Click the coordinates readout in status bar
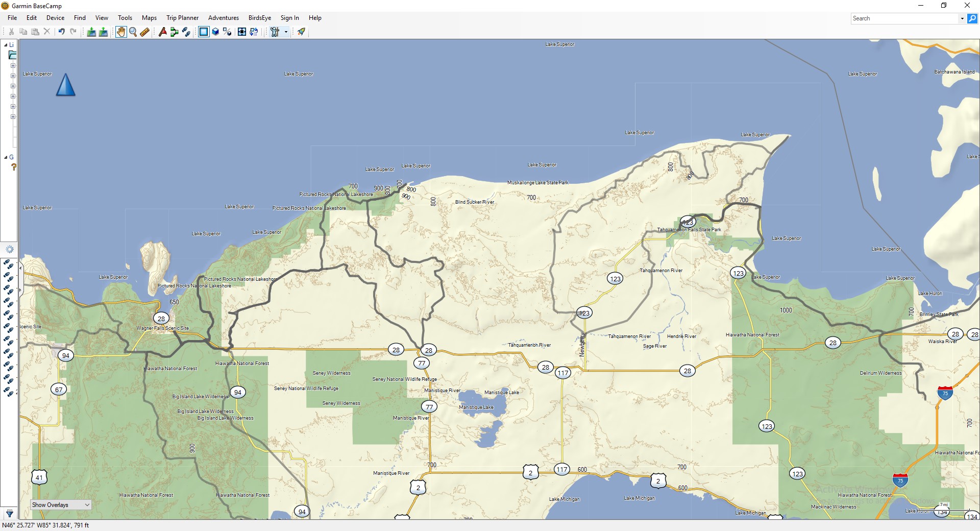 click(45, 525)
